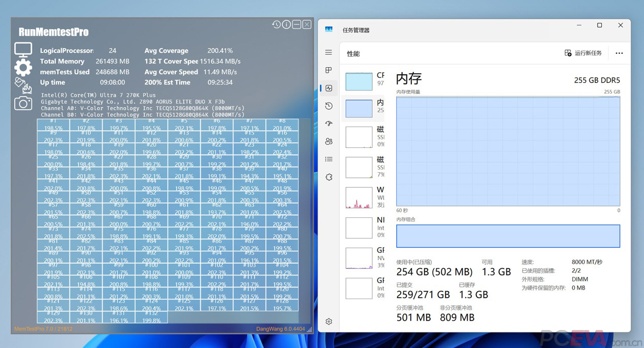Click the paged pool value 501 MB

point(413,318)
